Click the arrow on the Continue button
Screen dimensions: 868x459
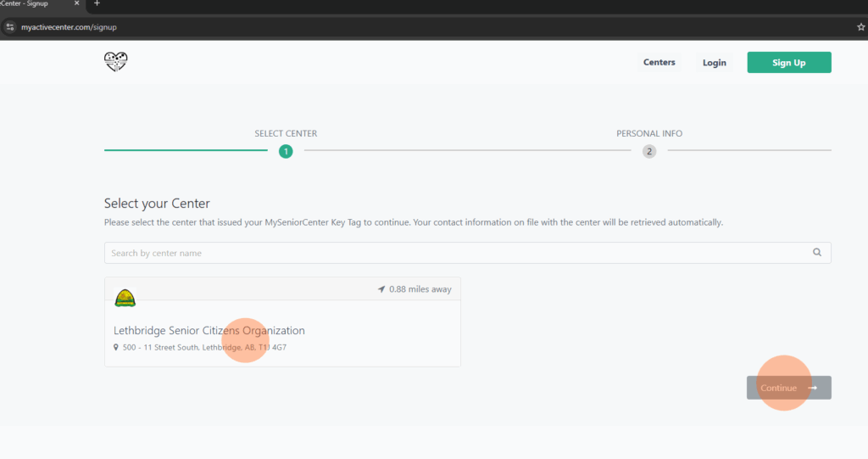pyautogui.click(x=813, y=388)
